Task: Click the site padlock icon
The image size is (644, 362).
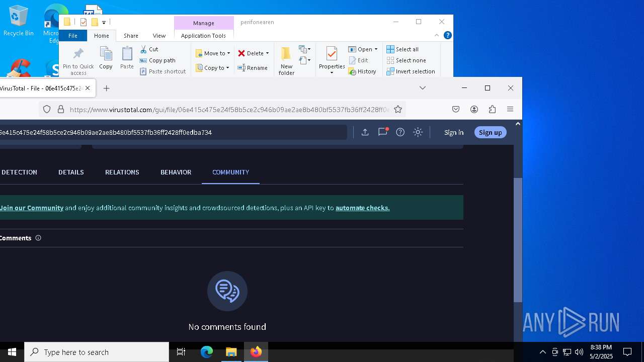Action: pyautogui.click(x=61, y=110)
